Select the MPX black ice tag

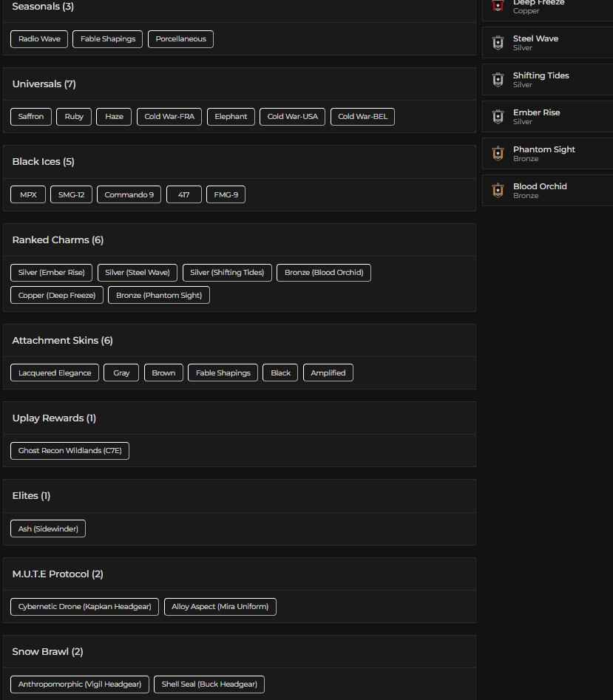(x=27, y=194)
